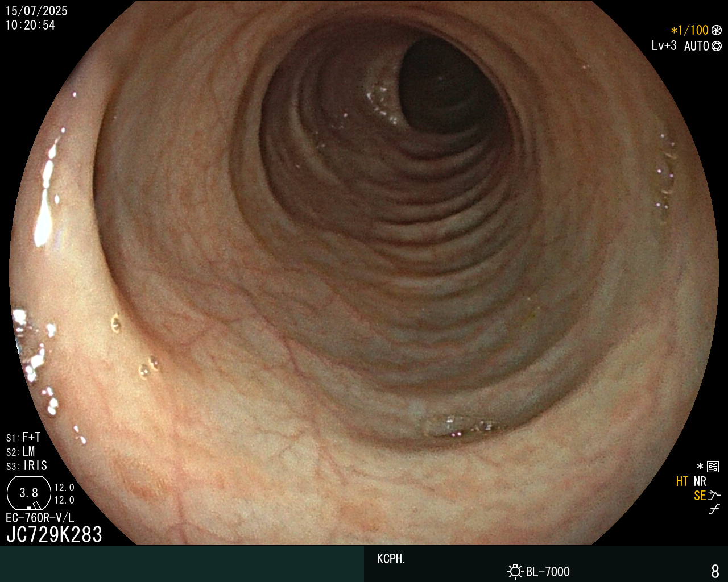Click the BL-7000 light source icon
This screenshot has width=728, height=582.
[515, 571]
